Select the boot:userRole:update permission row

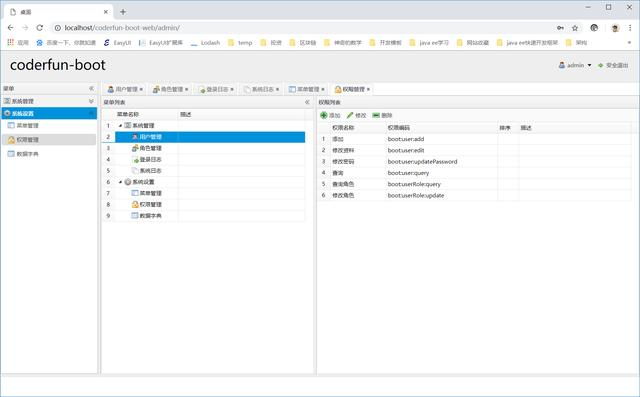[x=475, y=195]
